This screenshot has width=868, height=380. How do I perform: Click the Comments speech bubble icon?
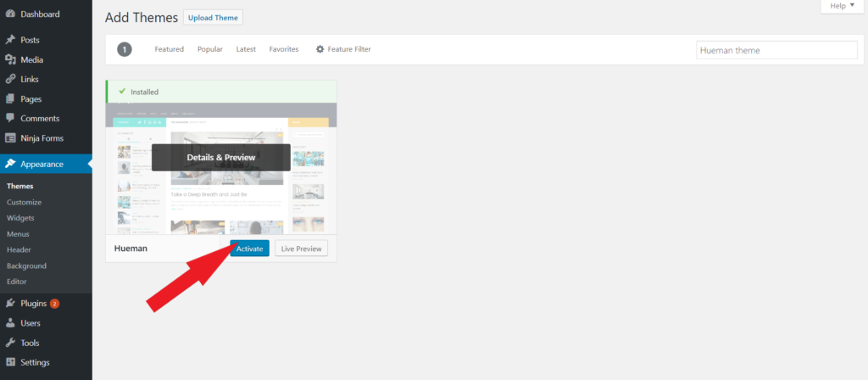tap(10, 119)
